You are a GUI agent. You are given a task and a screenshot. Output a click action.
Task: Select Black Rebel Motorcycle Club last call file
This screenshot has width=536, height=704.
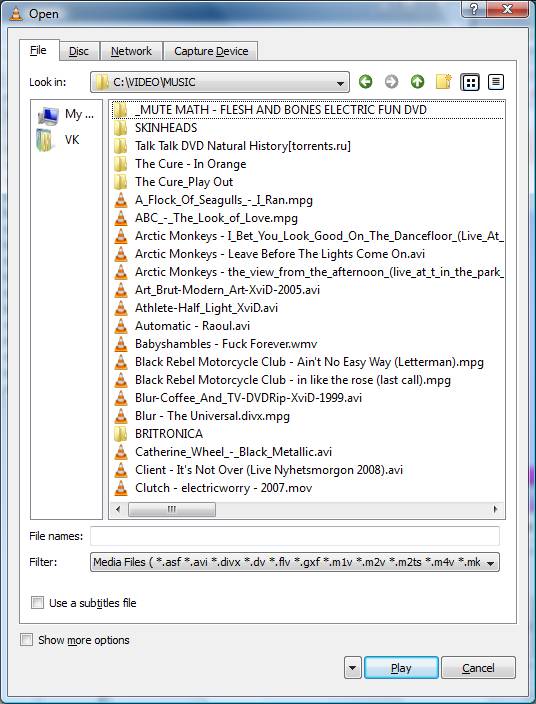(293, 380)
